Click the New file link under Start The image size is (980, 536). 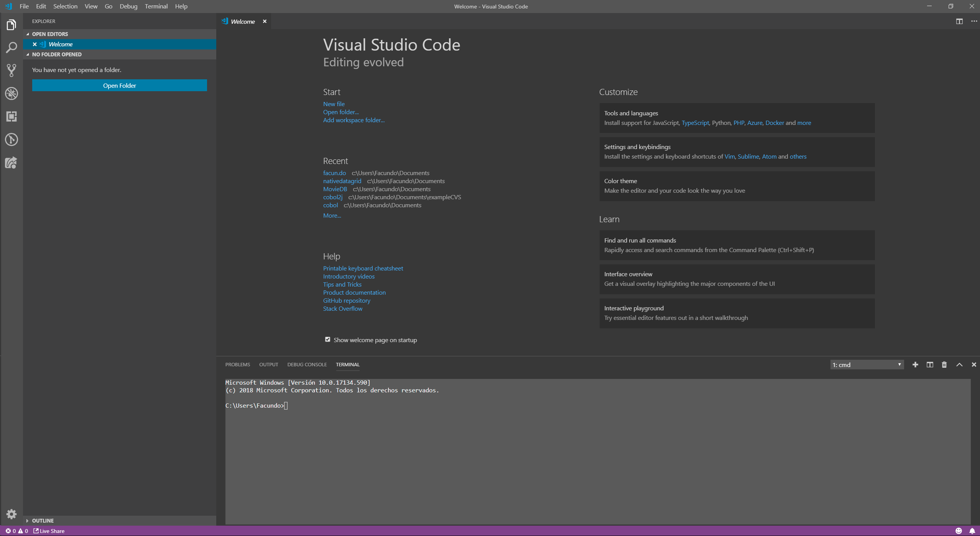click(334, 103)
